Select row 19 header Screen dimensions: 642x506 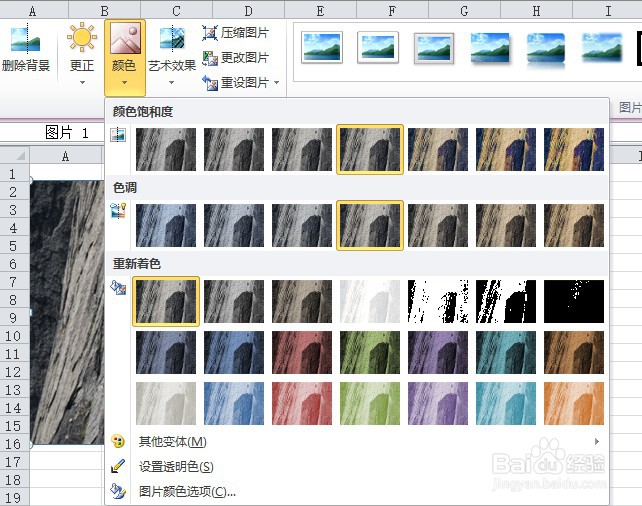(13, 498)
